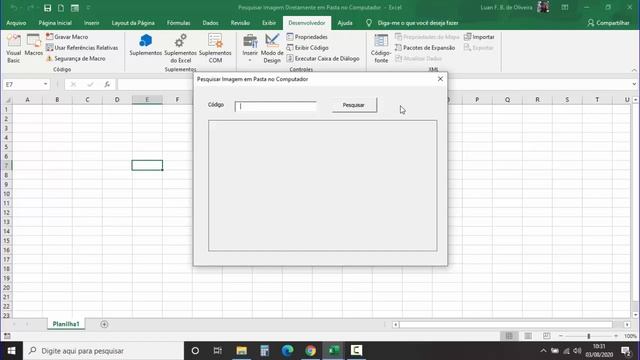640x360 pixels.
Task: Click new document icon in quick access toolbar
Action: [61, 8]
